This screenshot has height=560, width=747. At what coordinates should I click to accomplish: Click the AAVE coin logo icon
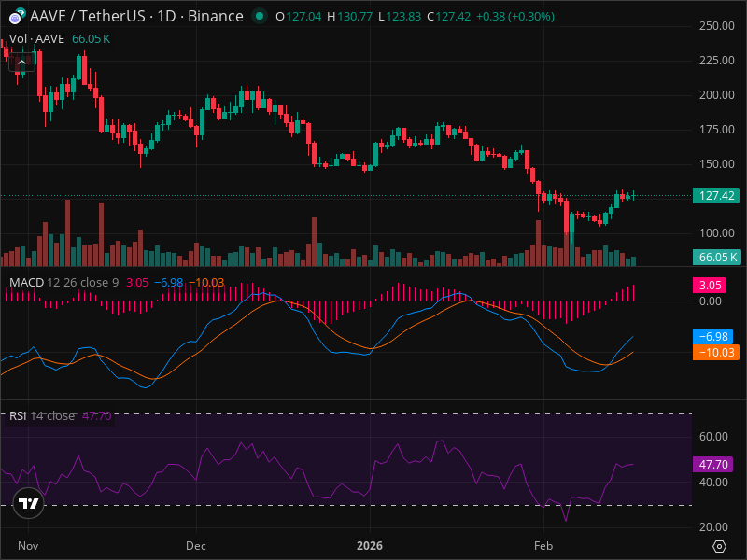(17, 16)
